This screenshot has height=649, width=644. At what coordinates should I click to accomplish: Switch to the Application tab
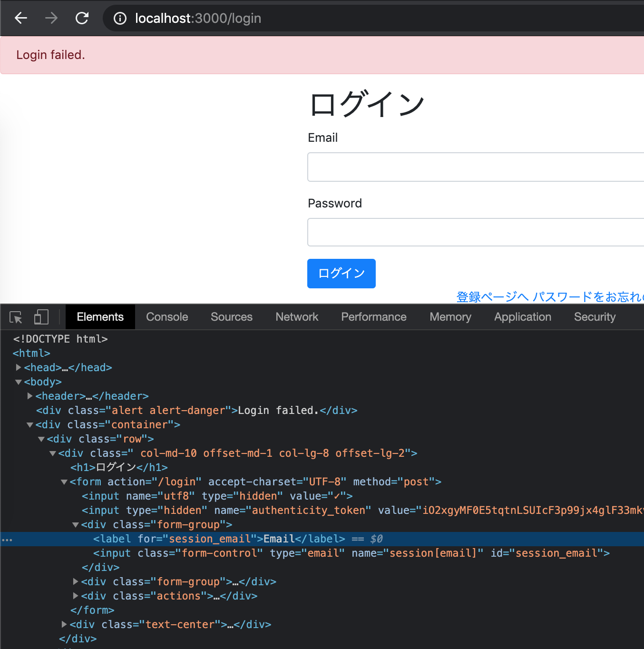point(523,317)
